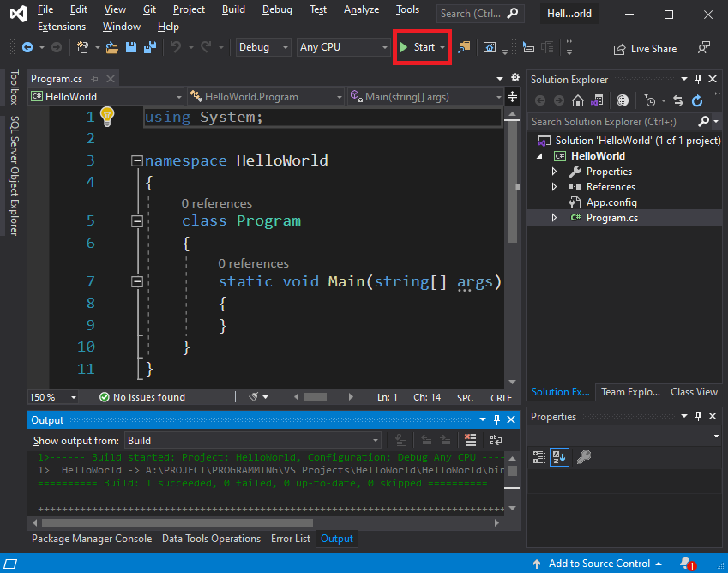
Task: Click Clear All icon in Output panel
Action: (470, 440)
